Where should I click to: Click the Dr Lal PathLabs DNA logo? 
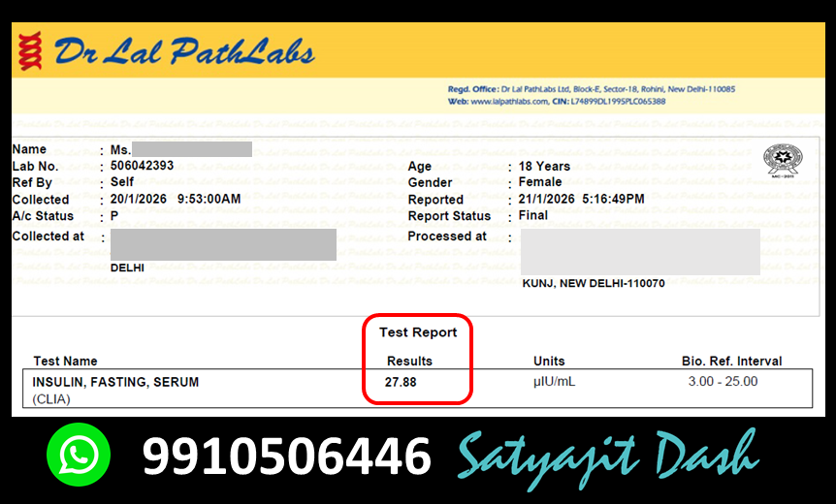[x=30, y=50]
